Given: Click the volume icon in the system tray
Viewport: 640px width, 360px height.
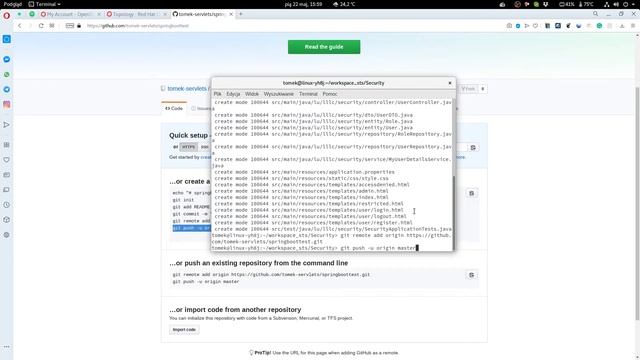Looking at the screenshot, I should point(616,4).
